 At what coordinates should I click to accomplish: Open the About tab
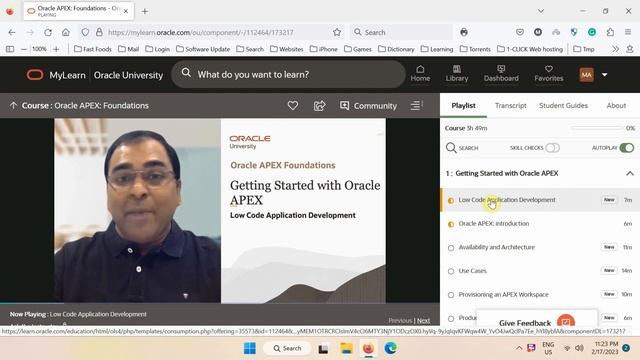616,105
